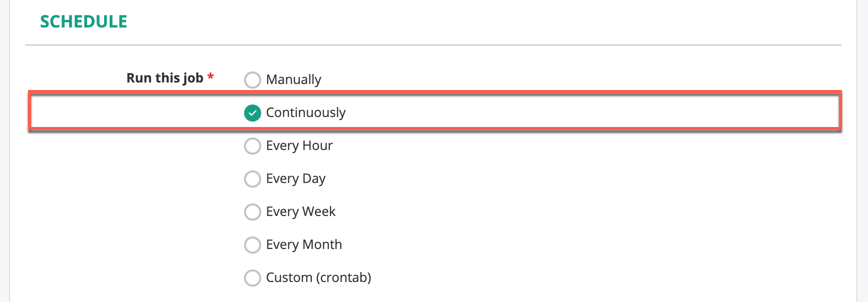The width and height of the screenshot is (868, 302).
Task: Click the Every Week label text
Action: [301, 211]
